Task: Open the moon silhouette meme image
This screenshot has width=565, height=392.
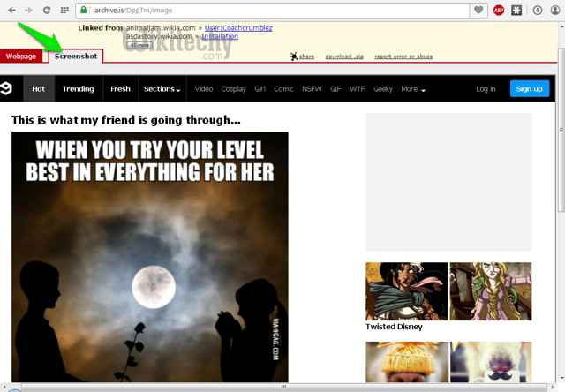Action: tap(150, 257)
